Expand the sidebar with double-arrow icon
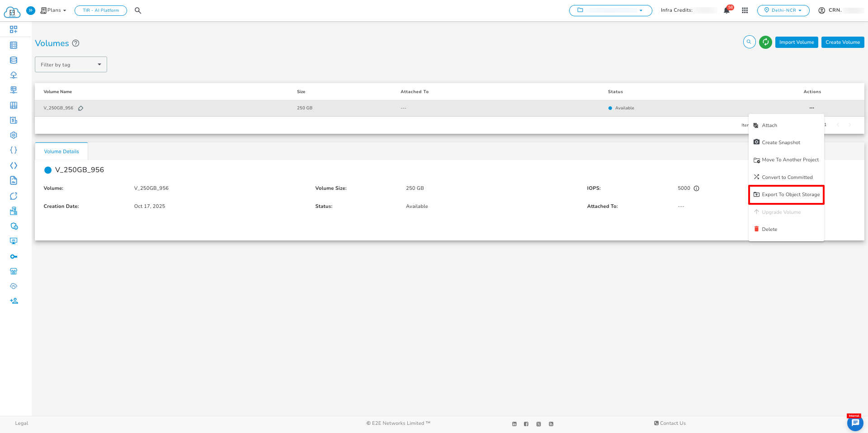 pos(31,10)
